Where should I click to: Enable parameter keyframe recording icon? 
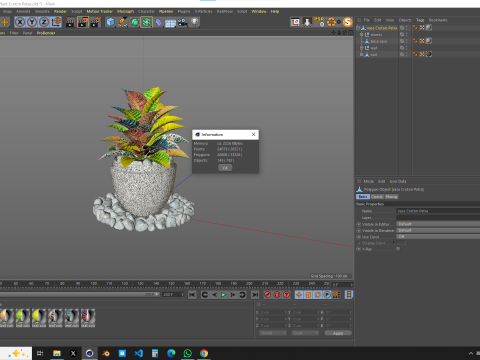coord(327,295)
